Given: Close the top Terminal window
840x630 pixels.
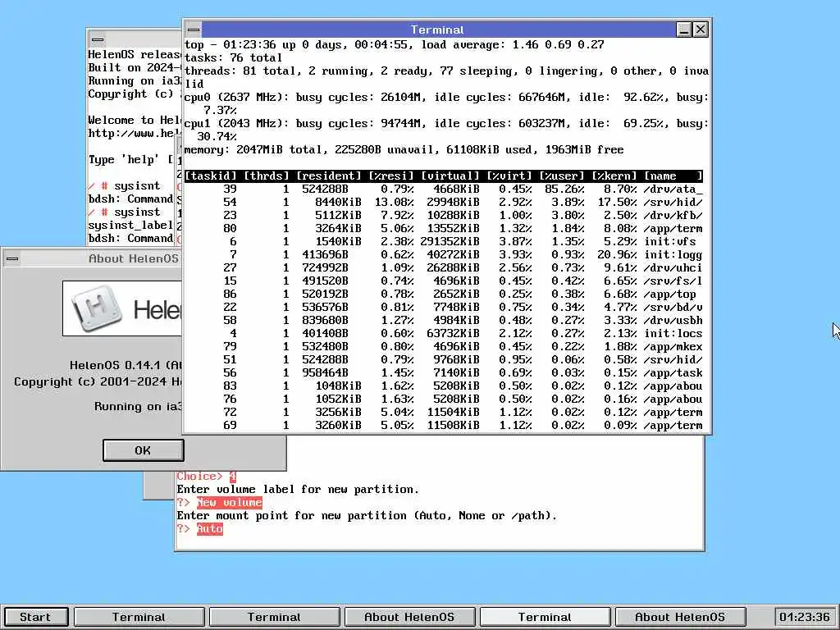Looking at the screenshot, I should click(x=701, y=30).
